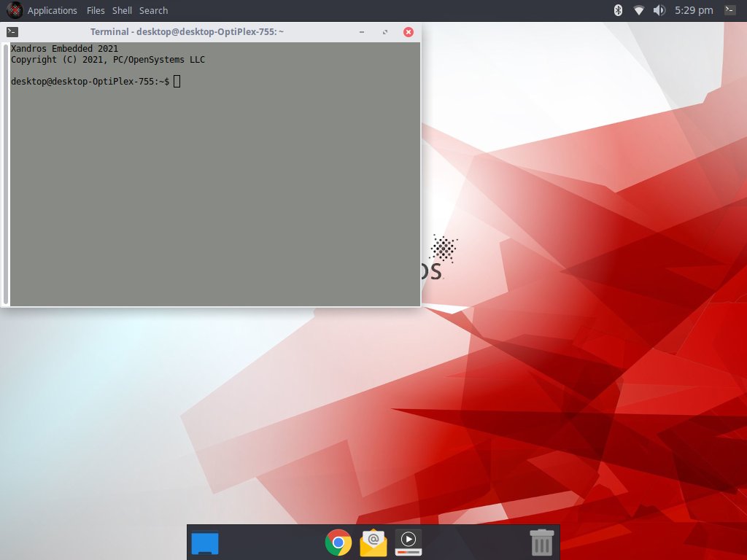The height and width of the screenshot is (560, 747).
Task: Open the Bluetooth indicator
Action: 618,10
